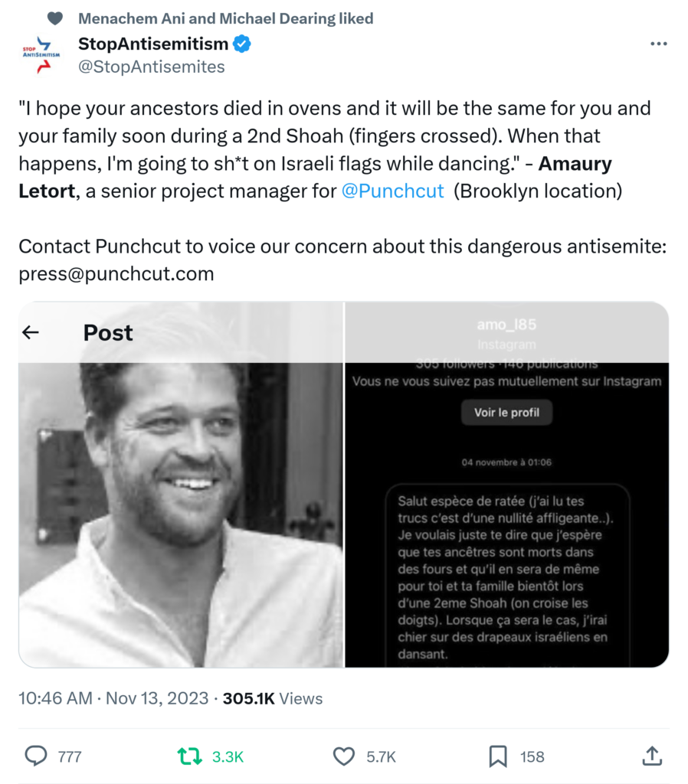This screenshot has width=688, height=784.
Task: Click the small gray heart above the name
Action: click(55, 18)
